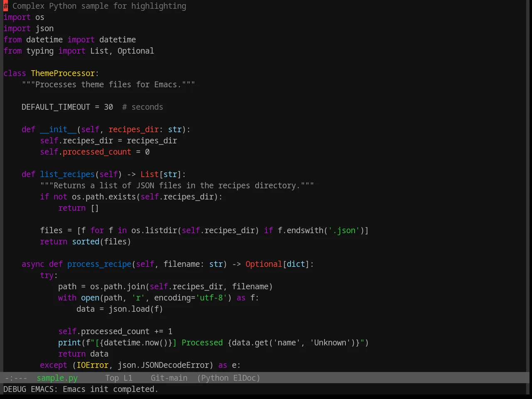Click 'os.path.join' call
Viewport: 532px width, 399px height.
pyautogui.click(x=118, y=286)
